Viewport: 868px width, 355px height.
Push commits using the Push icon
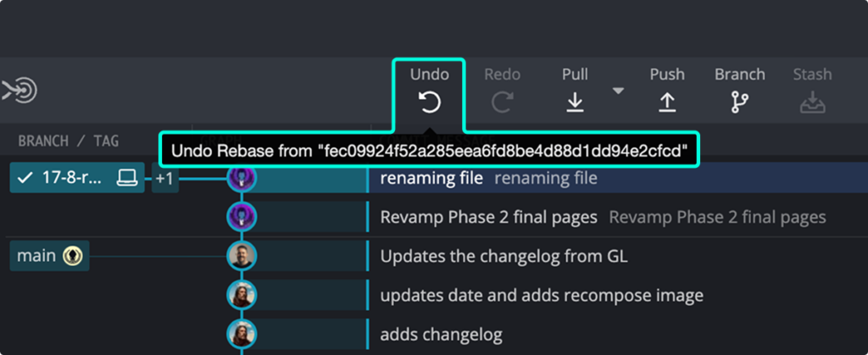(667, 103)
